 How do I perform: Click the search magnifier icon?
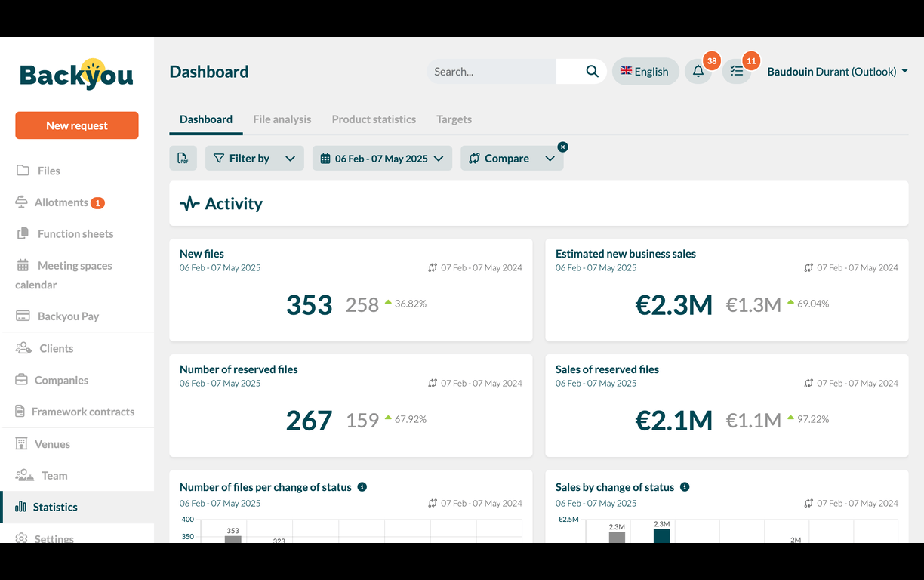pos(592,72)
